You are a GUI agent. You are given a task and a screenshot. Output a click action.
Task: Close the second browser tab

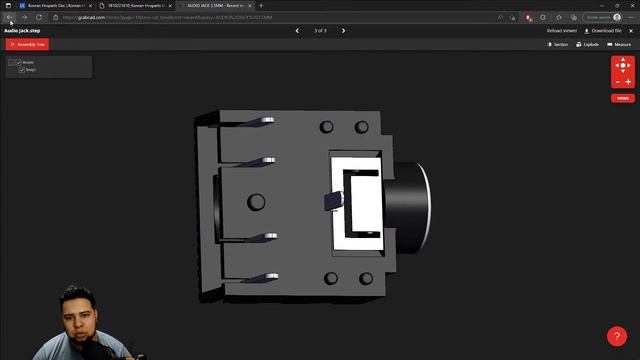coord(170,6)
